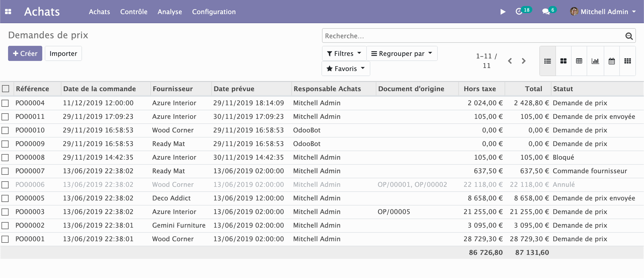Check the checkbox for PO00004

point(6,103)
